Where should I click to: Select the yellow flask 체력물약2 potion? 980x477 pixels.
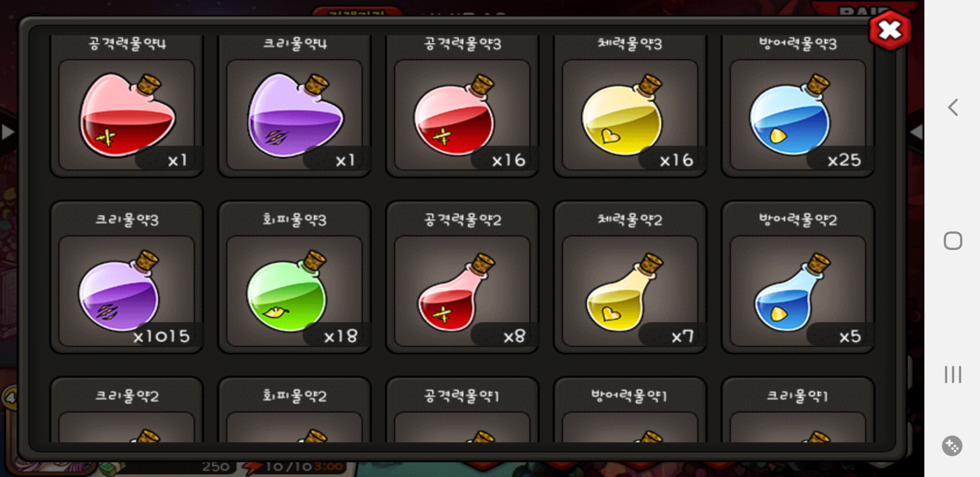point(630,291)
